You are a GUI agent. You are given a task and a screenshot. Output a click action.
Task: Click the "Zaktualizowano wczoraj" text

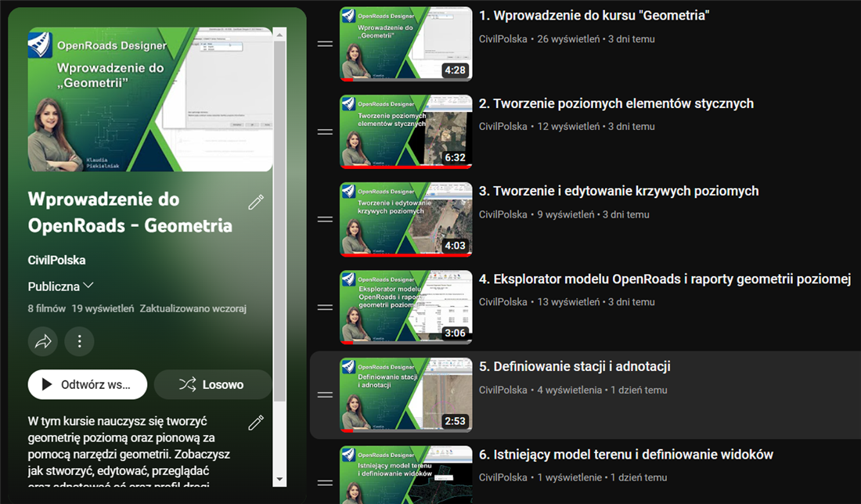coord(193,308)
